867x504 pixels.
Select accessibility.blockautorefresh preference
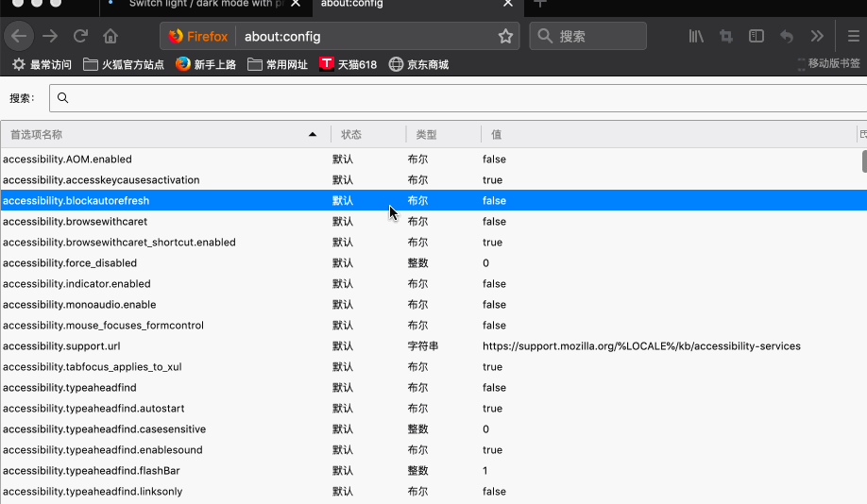click(432, 201)
